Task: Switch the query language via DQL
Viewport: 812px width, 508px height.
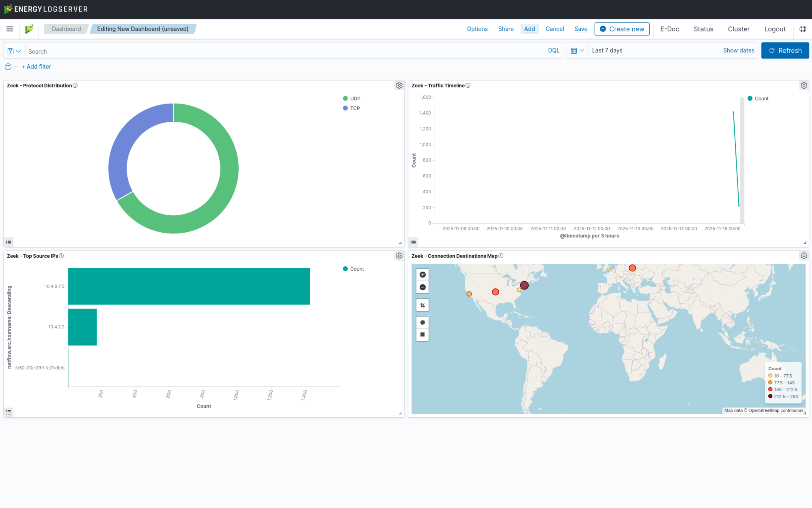Action: 554,50
